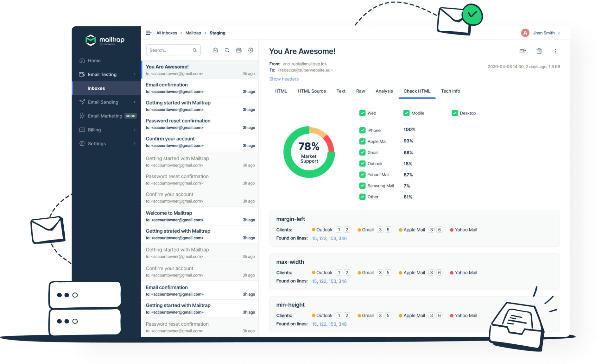
Task: Open line 122 under margin-left findings
Action: [x=322, y=238]
